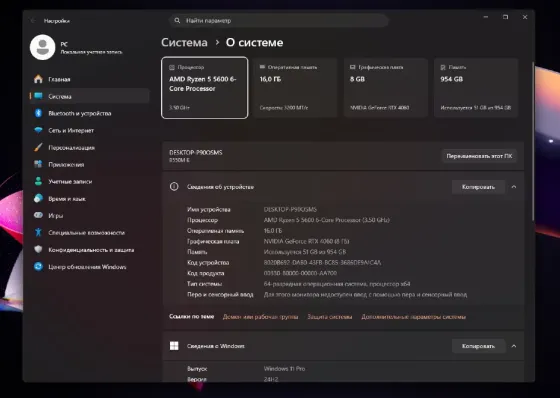Select Bluetooth и устройства menu item
The image size is (560, 398).
point(89,113)
